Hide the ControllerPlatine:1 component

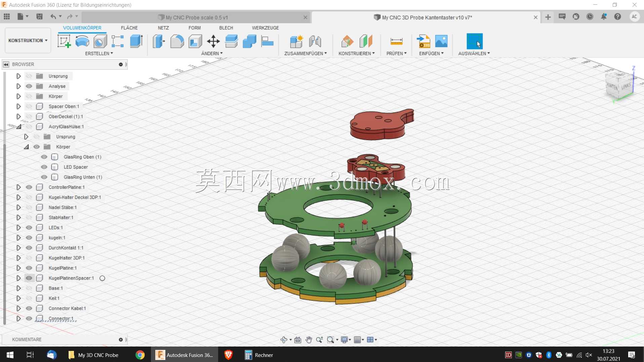(x=29, y=187)
